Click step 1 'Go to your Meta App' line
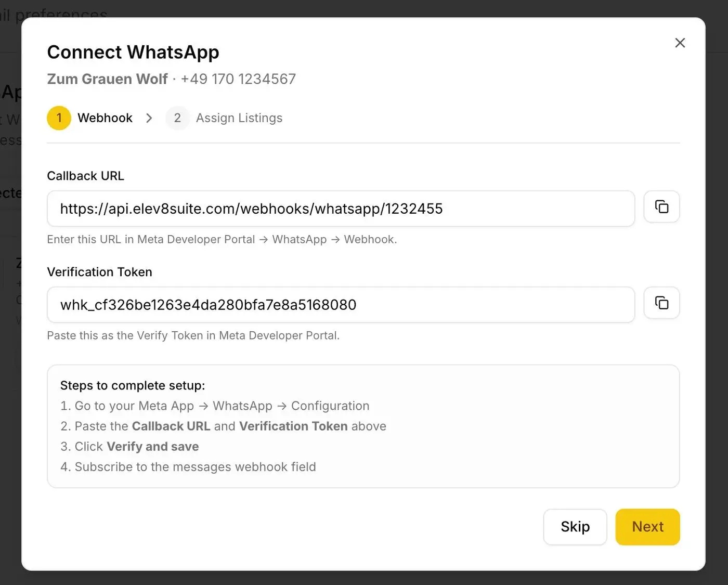 pyautogui.click(x=215, y=406)
